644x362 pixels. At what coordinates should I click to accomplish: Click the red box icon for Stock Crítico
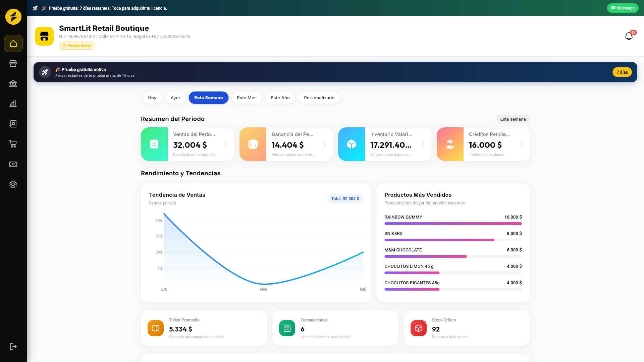(x=419, y=328)
